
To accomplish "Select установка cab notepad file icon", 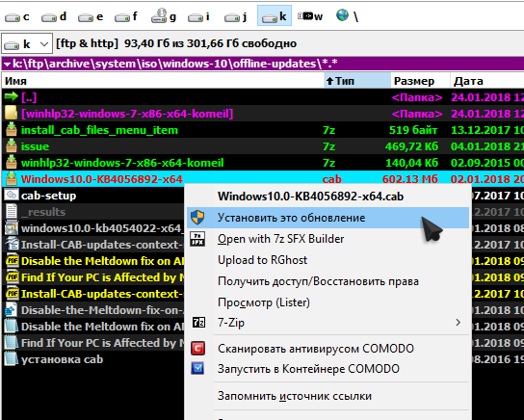I will pyautogui.click(x=11, y=359).
